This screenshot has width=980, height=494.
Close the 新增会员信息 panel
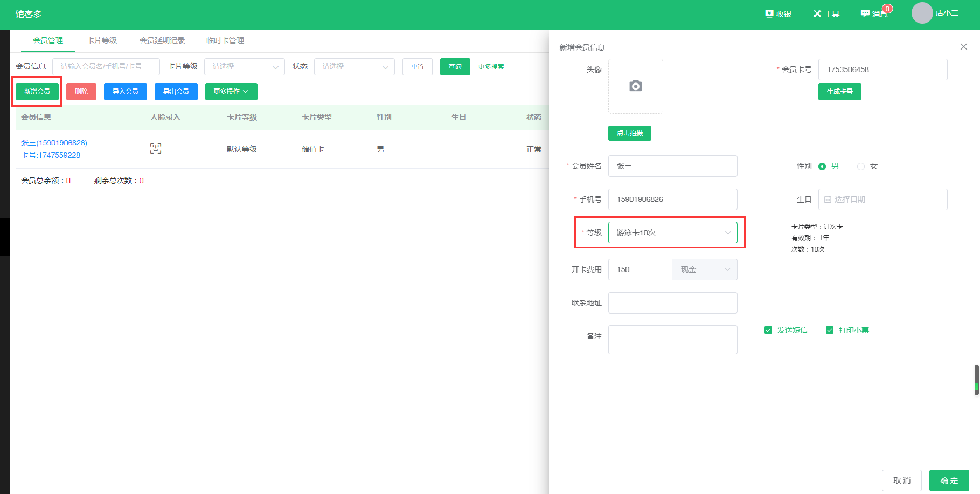964,47
